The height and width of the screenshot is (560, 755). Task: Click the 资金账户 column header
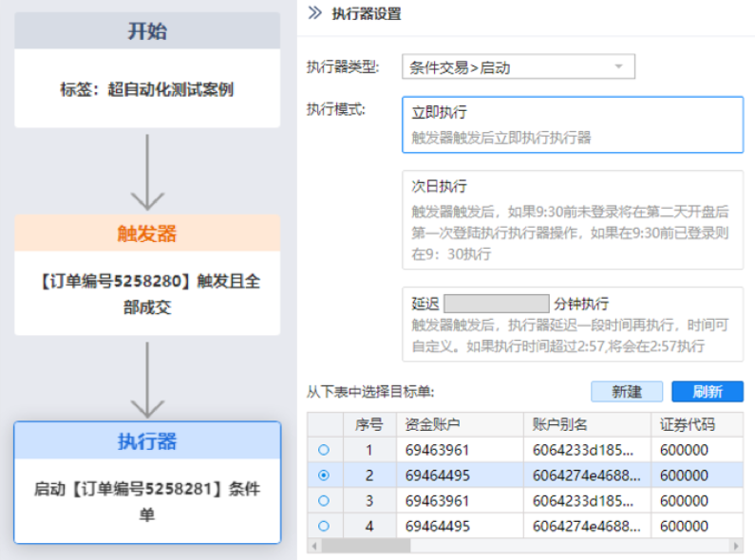tap(459, 424)
